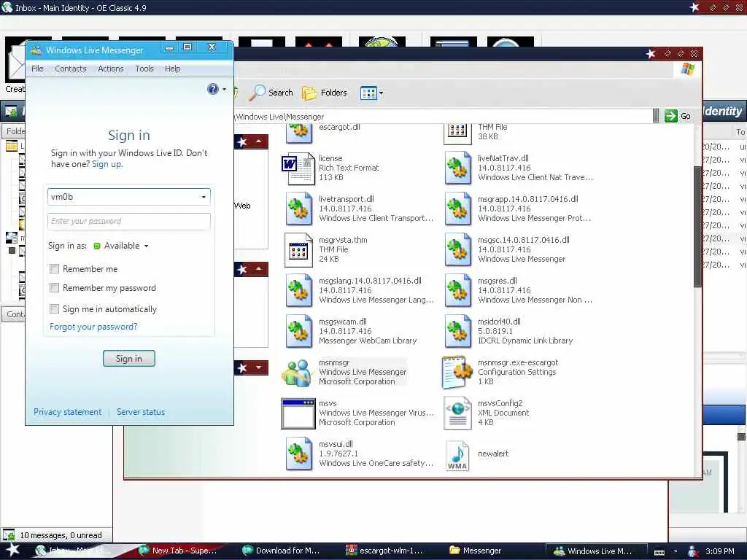Screen dimensions: 747x560
Task: Select the livetransport.dll file icon
Action: point(298,209)
